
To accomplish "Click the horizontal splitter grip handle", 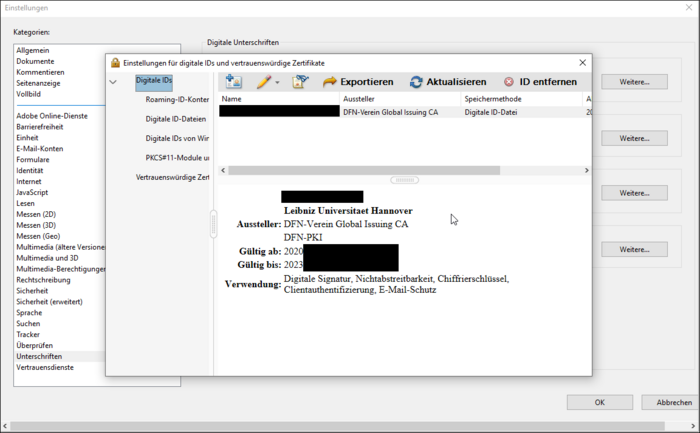I will pyautogui.click(x=404, y=180).
